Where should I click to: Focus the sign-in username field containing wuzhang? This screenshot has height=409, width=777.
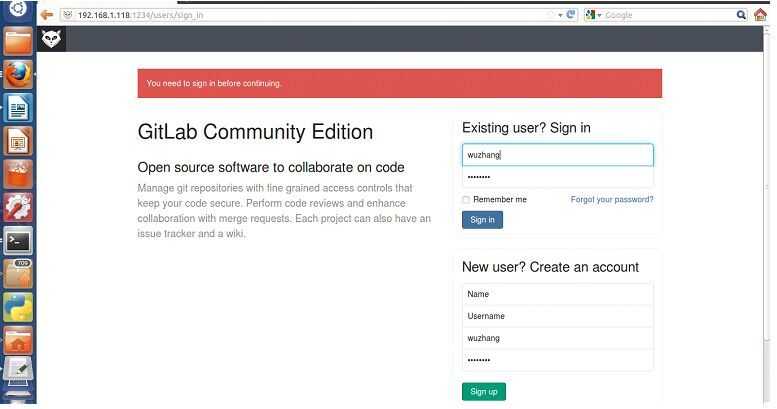tap(557, 155)
